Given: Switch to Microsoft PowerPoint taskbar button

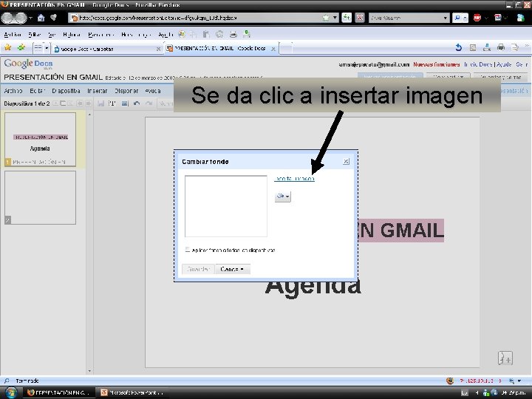Looking at the screenshot, I should (132, 392).
